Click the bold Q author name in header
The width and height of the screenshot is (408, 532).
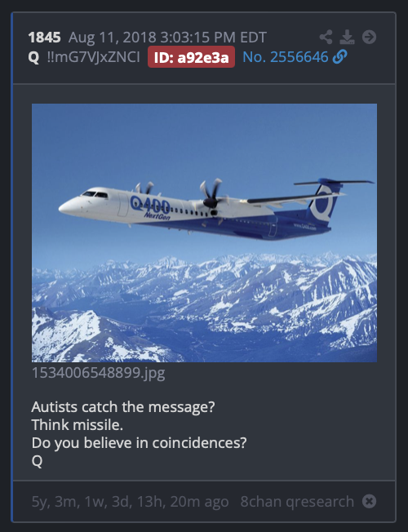point(33,57)
